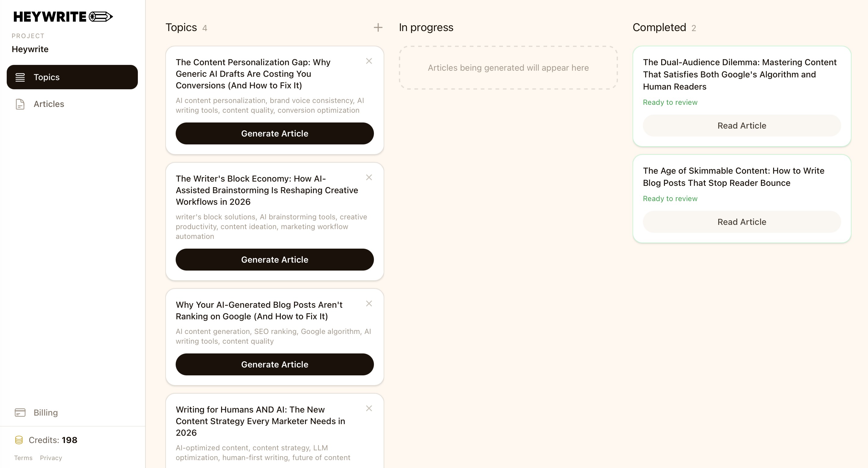
Task: Remove the Writer's Block Economy topic
Action: coord(369,177)
